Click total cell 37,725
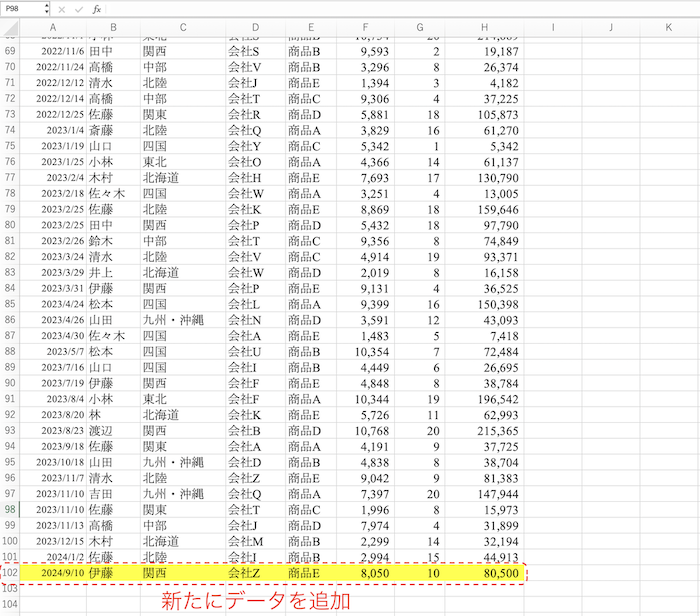 click(484, 446)
